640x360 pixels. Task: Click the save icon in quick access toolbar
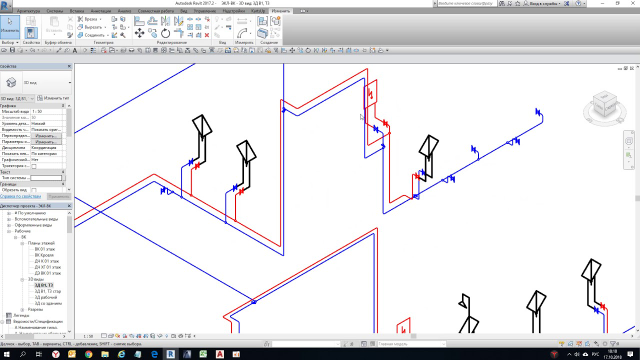pyautogui.click(x=12, y=51)
